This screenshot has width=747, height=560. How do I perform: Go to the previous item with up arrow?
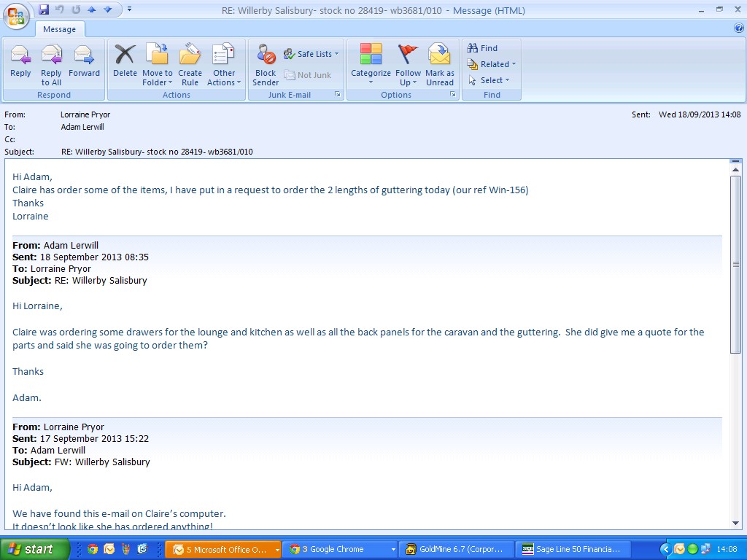91,9
